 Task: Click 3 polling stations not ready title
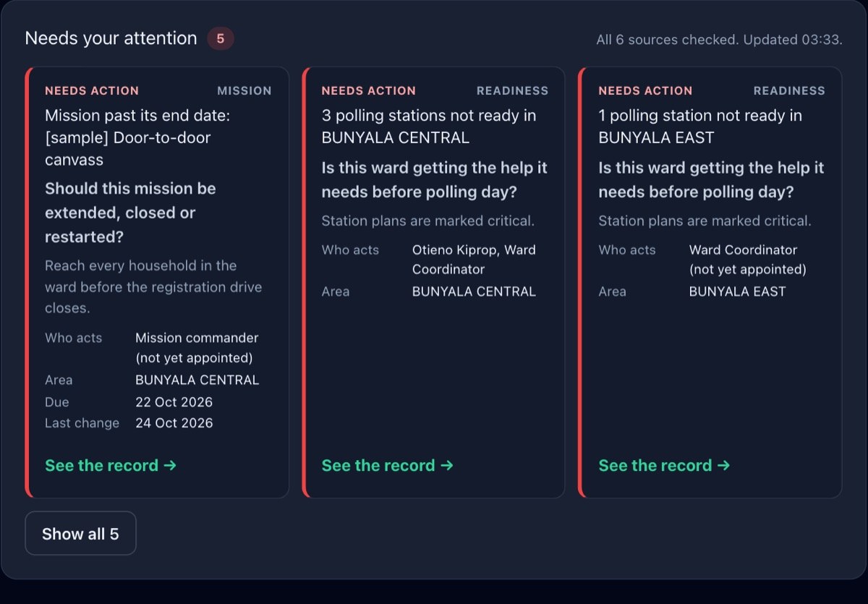(x=429, y=127)
